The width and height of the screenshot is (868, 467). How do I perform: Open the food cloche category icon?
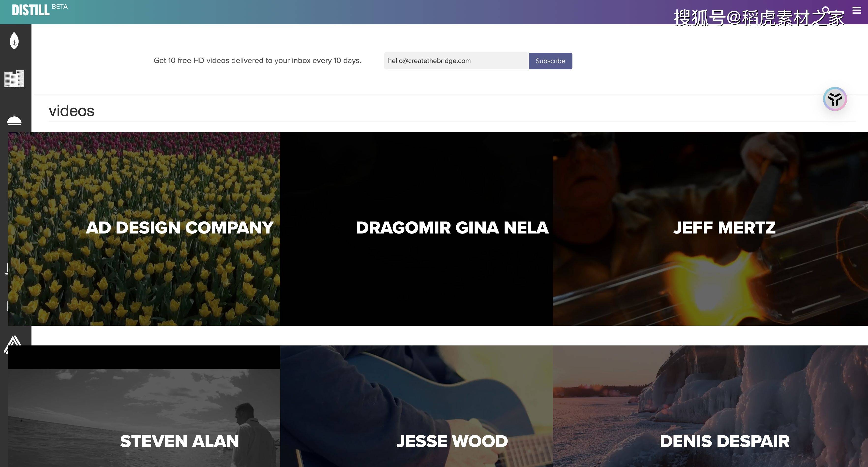click(14, 120)
